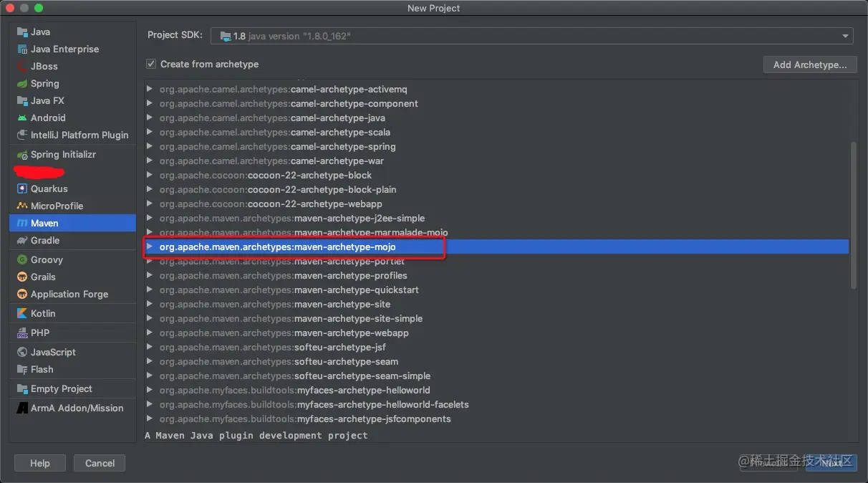Click the PHP icon

tap(22, 333)
